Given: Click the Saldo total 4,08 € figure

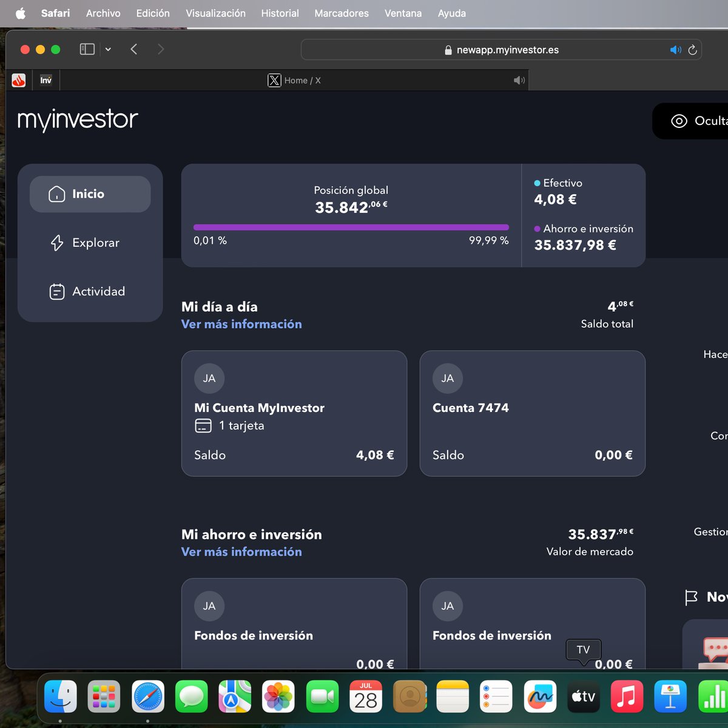Looking at the screenshot, I should (620, 306).
